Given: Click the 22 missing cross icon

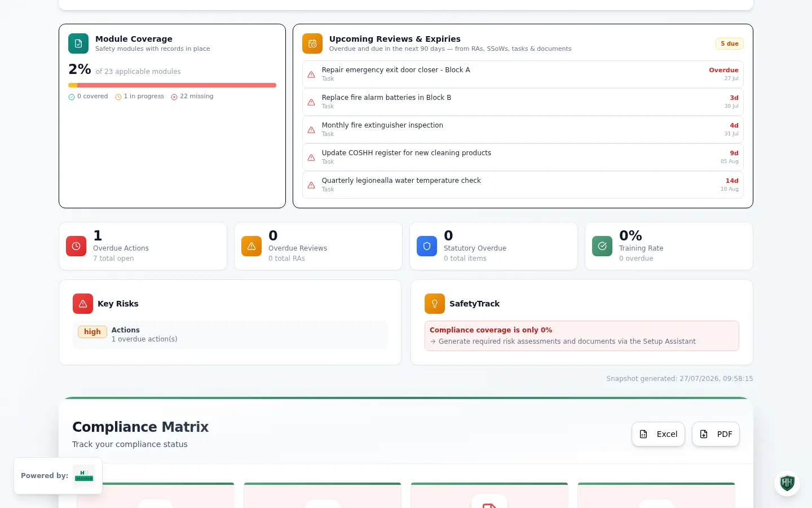Looking at the screenshot, I should coord(174,97).
